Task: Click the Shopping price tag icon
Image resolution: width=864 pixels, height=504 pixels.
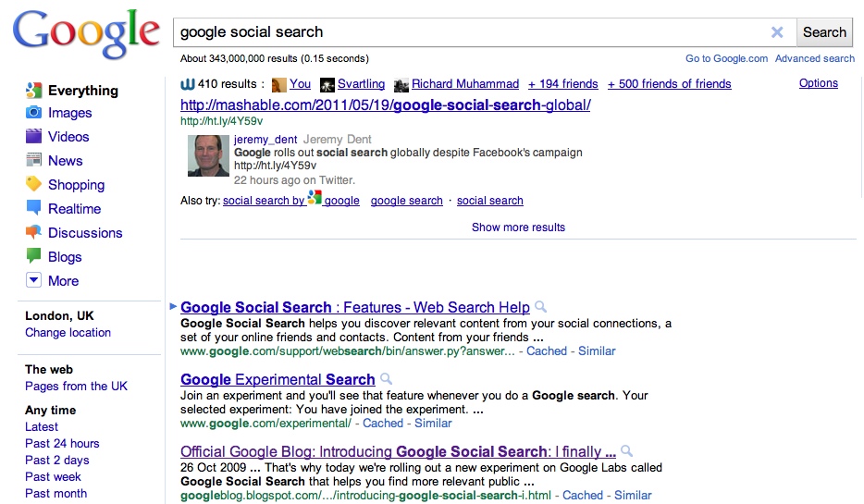Action: click(x=33, y=185)
